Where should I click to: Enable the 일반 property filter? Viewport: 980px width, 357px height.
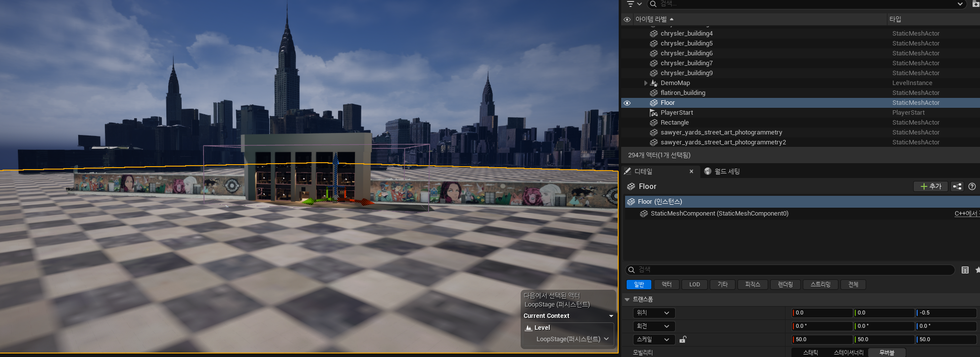639,284
